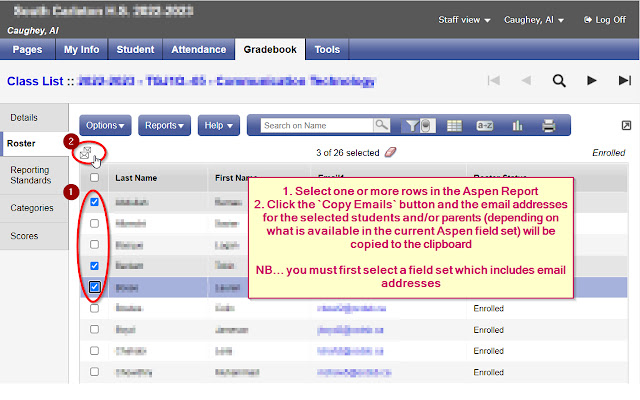This screenshot has height=400, width=640.
Task: Click the Copy Emails envelope icon
Action: pos(86,153)
